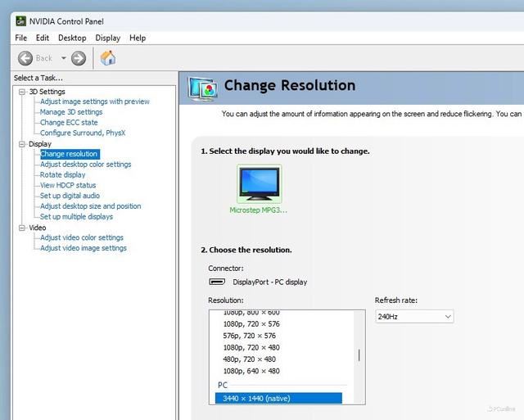Go to Set up multiple displays
Screen dimensions: 524x420
pyautogui.click(x=76, y=217)
